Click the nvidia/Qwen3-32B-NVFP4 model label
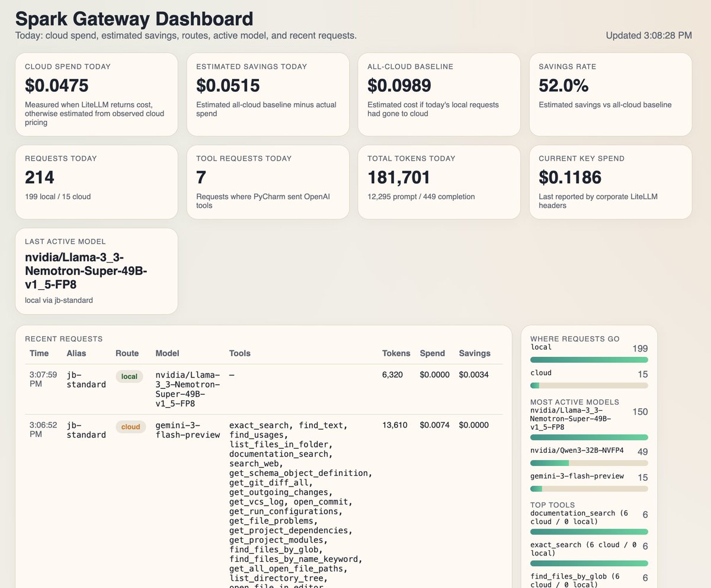The width and height of the screenshot is (711, 588). point(577,450)
